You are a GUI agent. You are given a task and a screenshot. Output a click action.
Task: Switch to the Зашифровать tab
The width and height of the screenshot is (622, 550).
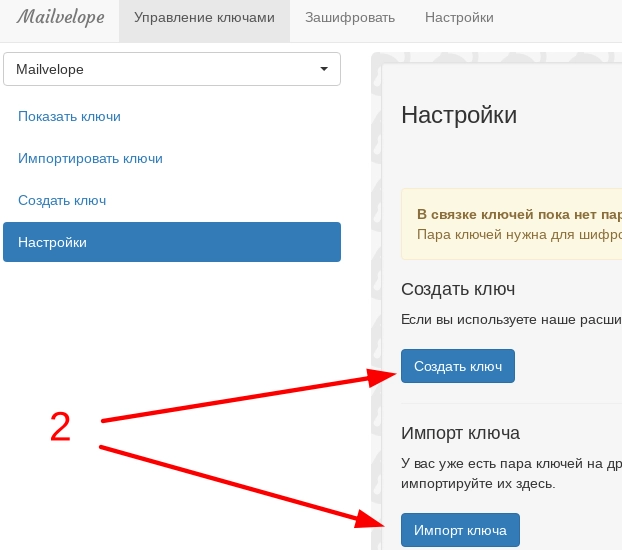(x=350, y=18)
